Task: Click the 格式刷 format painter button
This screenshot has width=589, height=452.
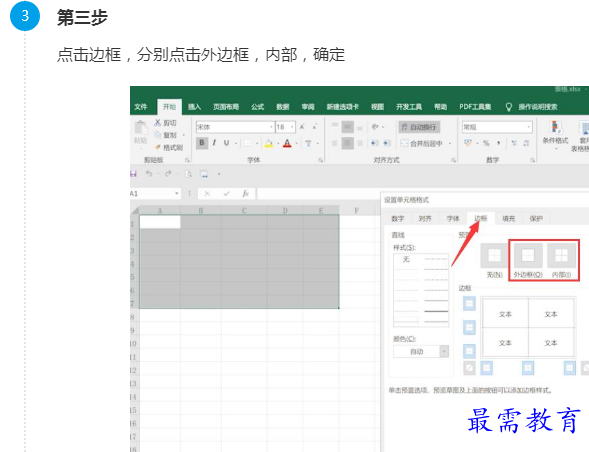Action: click(169, 147)
